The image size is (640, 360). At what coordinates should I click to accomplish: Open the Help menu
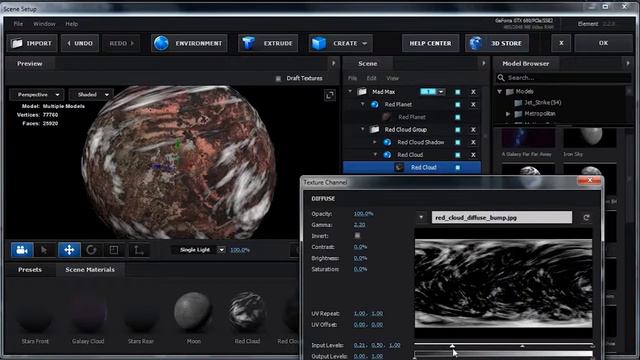[71, 24]
